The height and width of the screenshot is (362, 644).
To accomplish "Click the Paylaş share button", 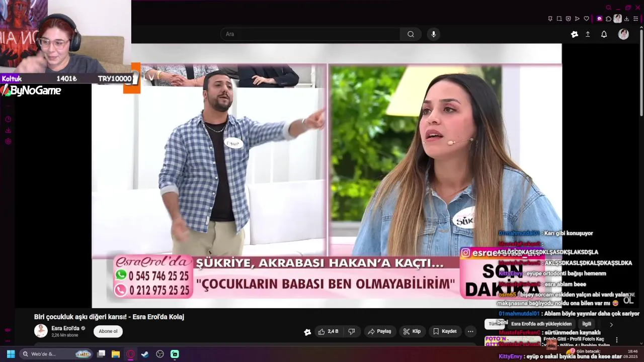I will click(x=379, y=331).
